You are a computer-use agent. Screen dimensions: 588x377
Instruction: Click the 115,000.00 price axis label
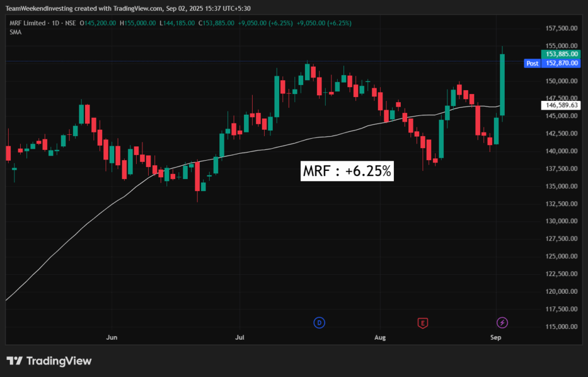562,327
